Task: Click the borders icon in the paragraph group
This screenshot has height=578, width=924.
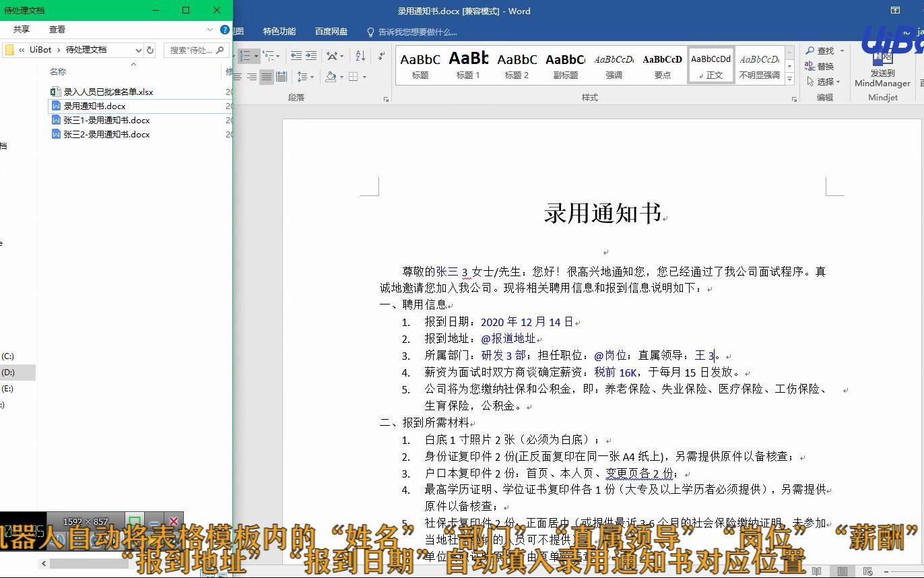Action: coord(353,77)
